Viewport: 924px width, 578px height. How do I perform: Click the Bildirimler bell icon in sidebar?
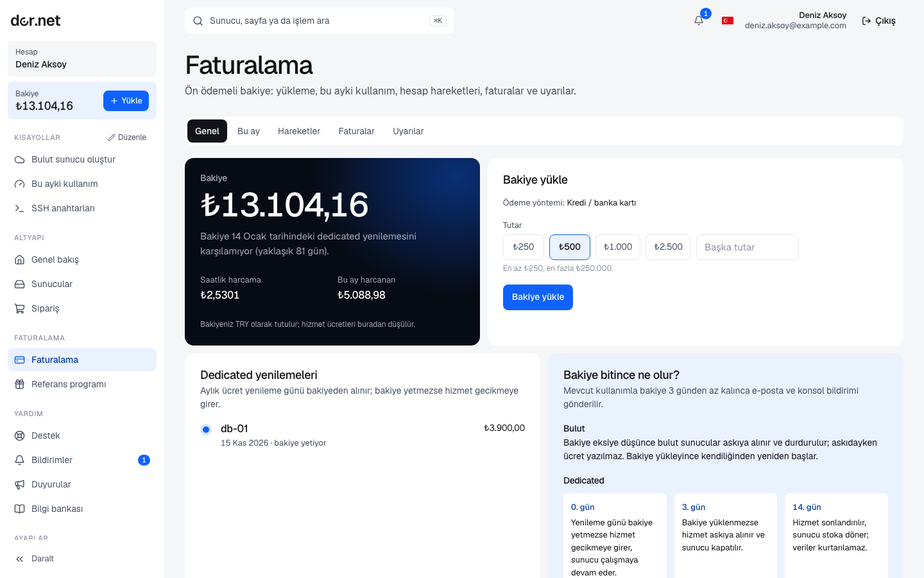[20, 460]
